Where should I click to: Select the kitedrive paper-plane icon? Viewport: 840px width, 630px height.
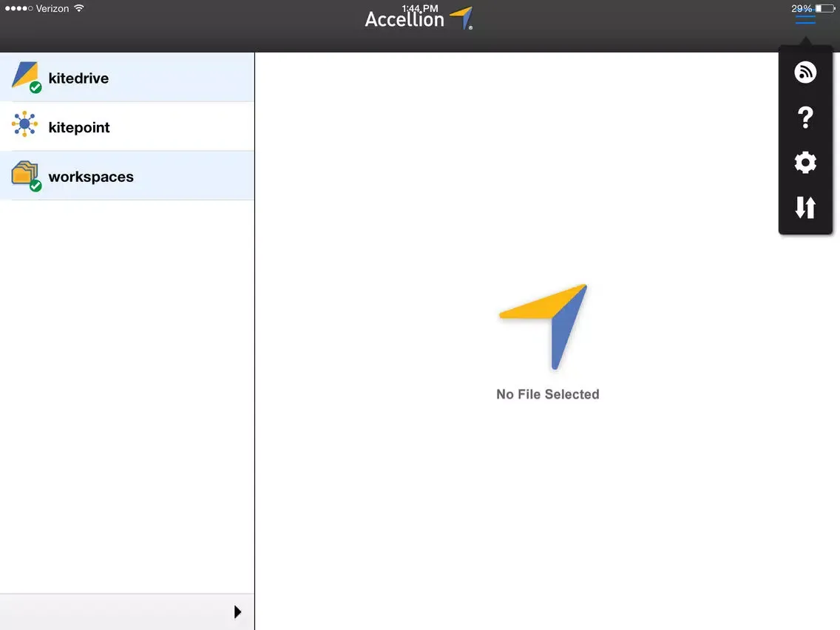[x=24, y=76]
